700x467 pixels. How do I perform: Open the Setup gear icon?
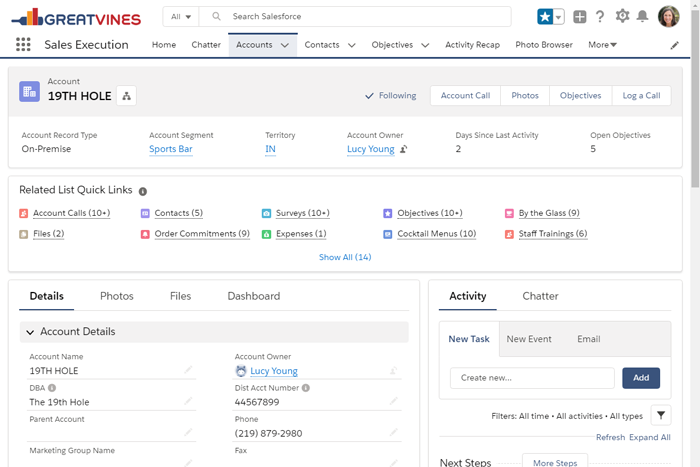(622, 17)
